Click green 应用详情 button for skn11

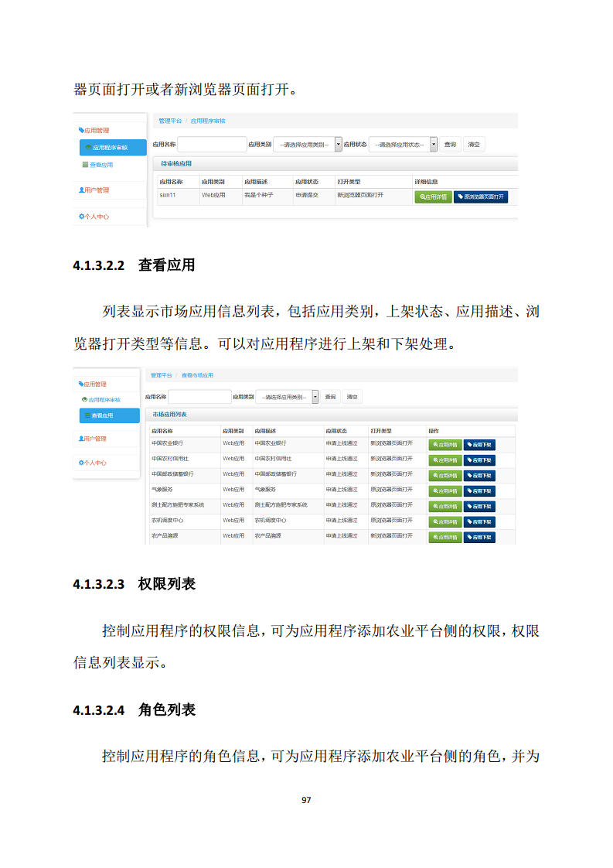click(433, 197)
